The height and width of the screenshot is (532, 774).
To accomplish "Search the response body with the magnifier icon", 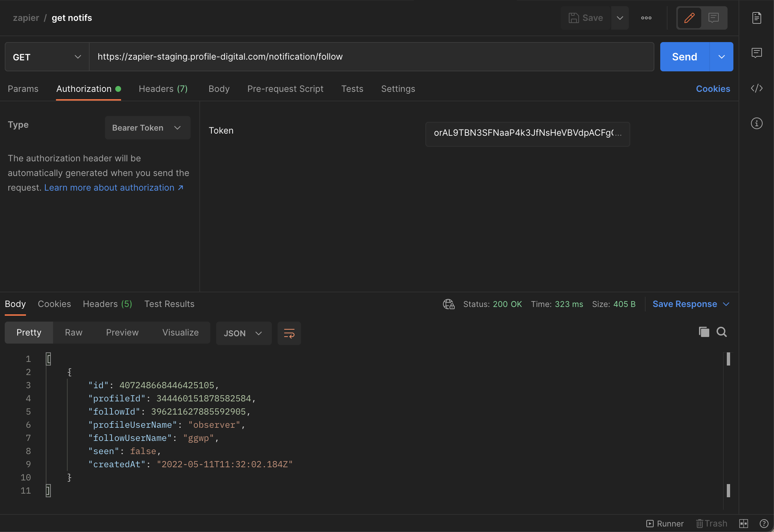I will coord(721,332).
